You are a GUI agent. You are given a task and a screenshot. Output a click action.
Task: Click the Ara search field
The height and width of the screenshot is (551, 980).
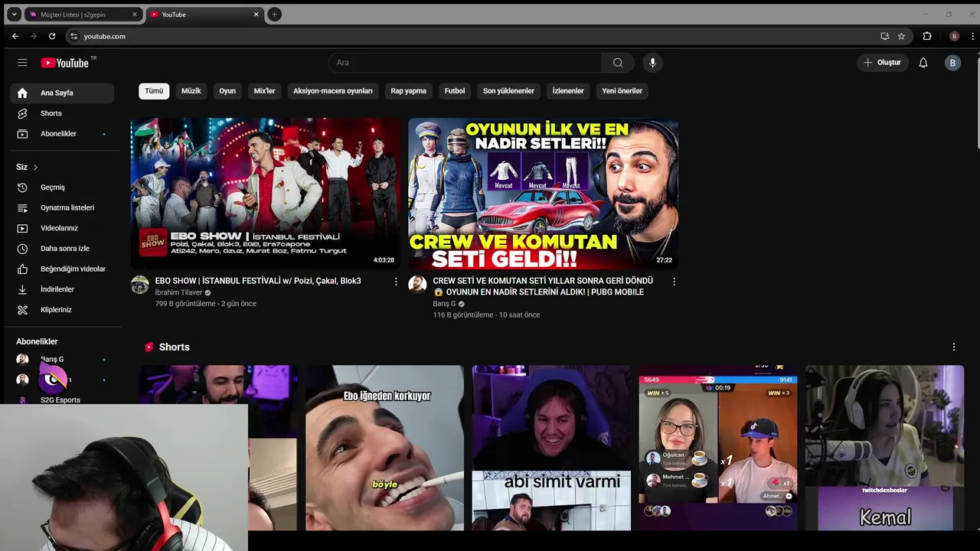click(465, 63)
